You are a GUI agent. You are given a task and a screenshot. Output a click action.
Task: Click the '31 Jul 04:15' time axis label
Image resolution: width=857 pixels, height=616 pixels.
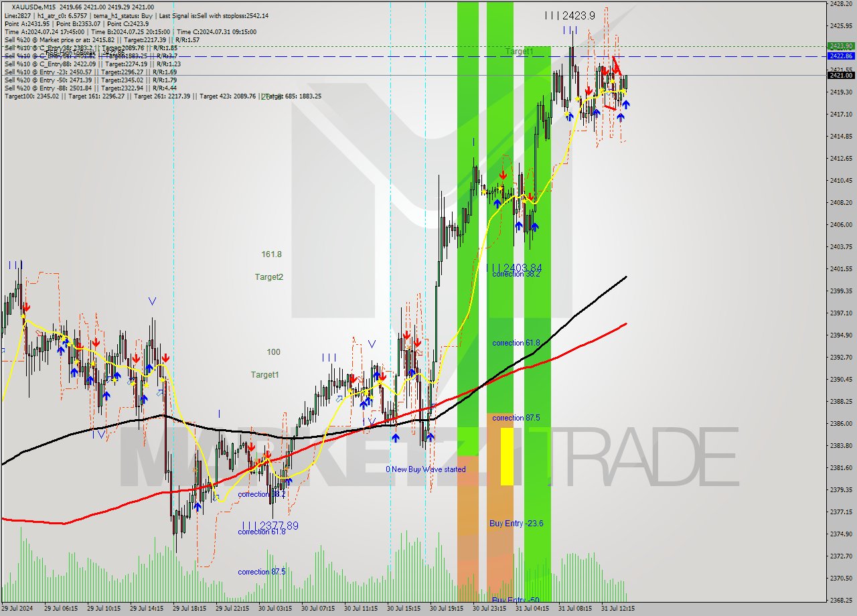point(532,609)
